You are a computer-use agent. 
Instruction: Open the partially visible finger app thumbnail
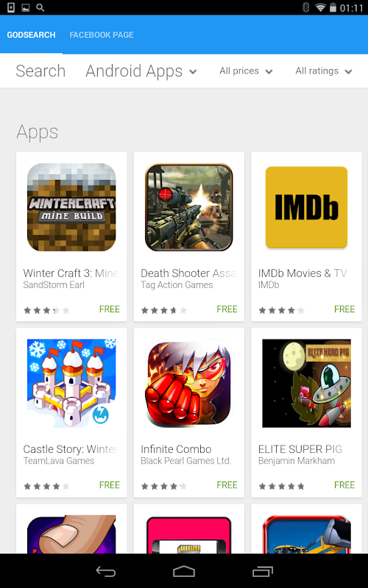tap(71, 534)
